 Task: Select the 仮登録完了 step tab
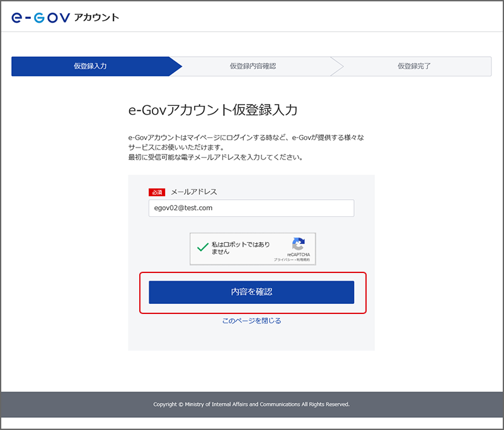(414, 66)
